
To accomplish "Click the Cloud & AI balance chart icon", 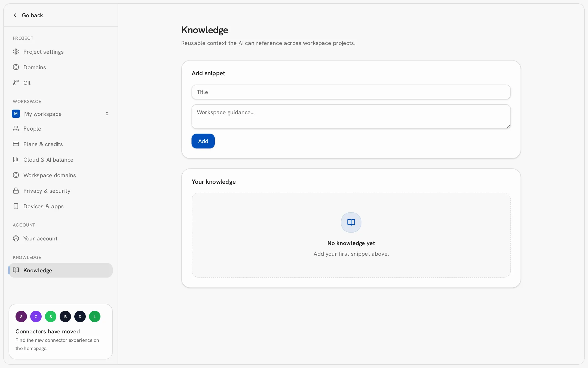I will (x=16, y=159).
